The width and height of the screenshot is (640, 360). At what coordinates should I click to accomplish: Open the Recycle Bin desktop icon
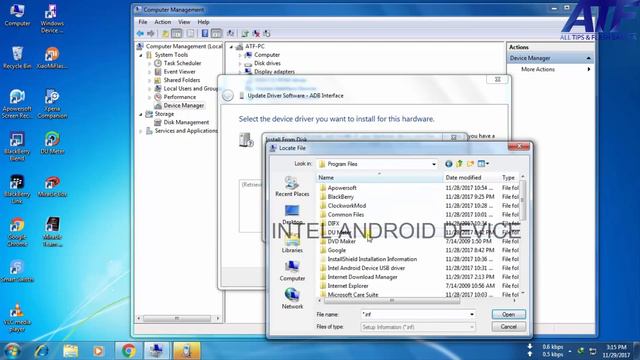[x=17, y=57]
